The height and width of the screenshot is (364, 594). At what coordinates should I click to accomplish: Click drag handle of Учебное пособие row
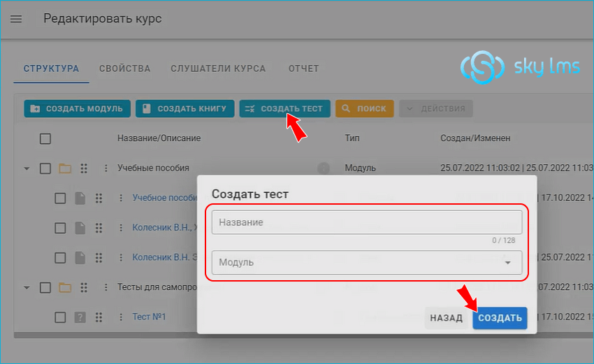pos(99,198)
